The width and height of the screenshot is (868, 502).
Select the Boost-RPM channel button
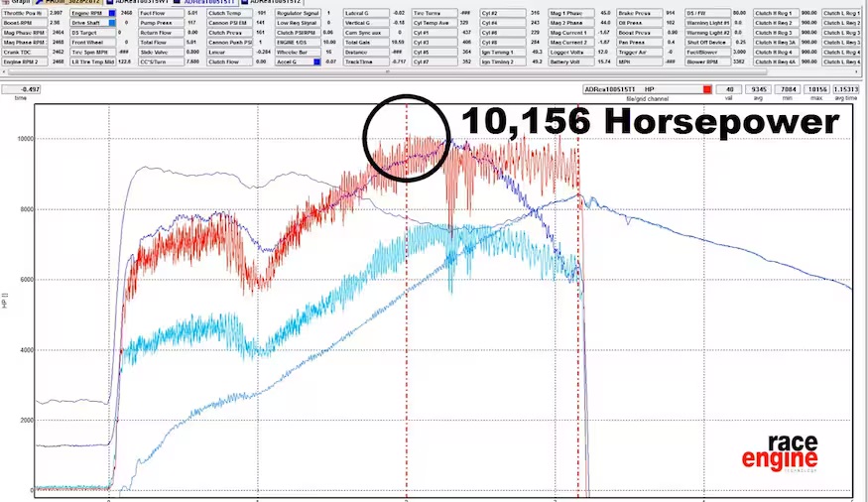point(25,23)
